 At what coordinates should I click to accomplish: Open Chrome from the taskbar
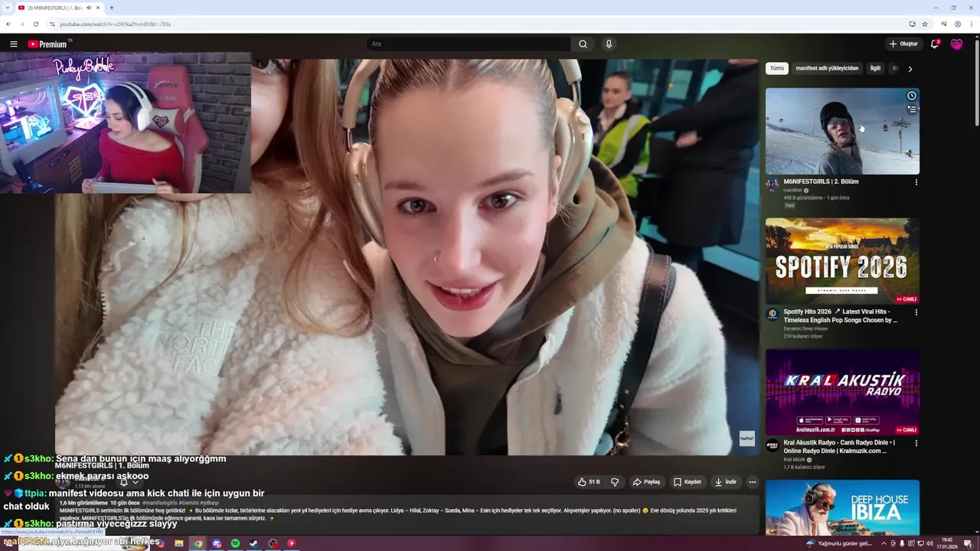198,543
